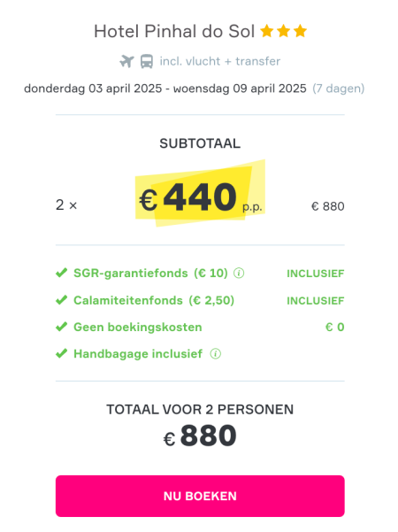Image resolution: width=398 pixels, height=532 pixels.
Task: Click the airplane flight icon
Action: (x=126, y=61)
